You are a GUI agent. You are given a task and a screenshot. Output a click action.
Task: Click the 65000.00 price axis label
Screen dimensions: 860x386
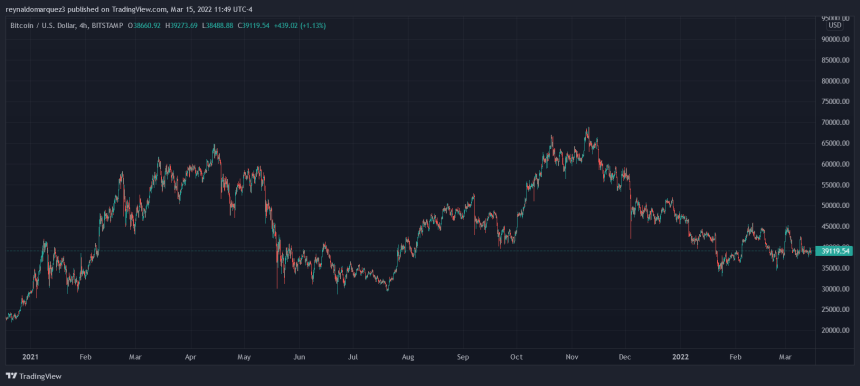tap(834, 144)
